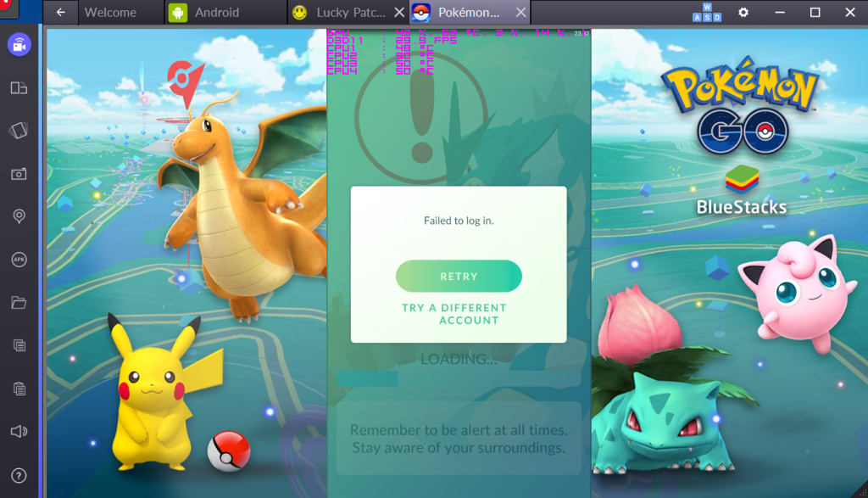Click TRY A DIFFERENT ACCOUNT link
Viewport: 868px width, 498px height.
(454, 314)
